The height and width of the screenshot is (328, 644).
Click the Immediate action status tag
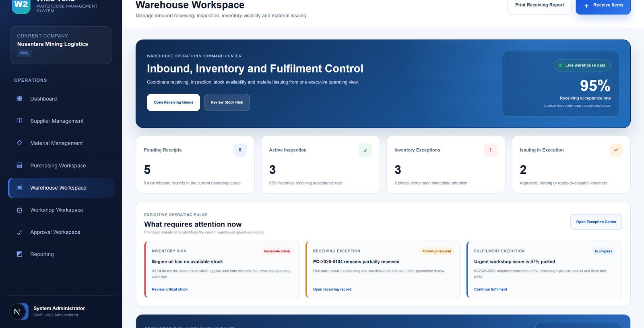(x=277, y=251)
